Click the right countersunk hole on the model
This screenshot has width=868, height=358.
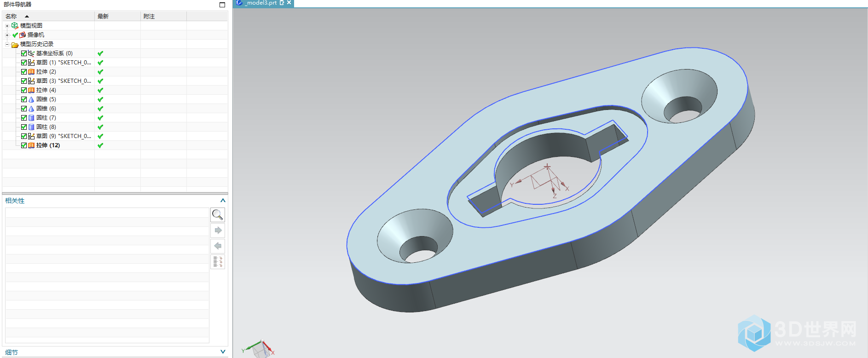[679, 96]
